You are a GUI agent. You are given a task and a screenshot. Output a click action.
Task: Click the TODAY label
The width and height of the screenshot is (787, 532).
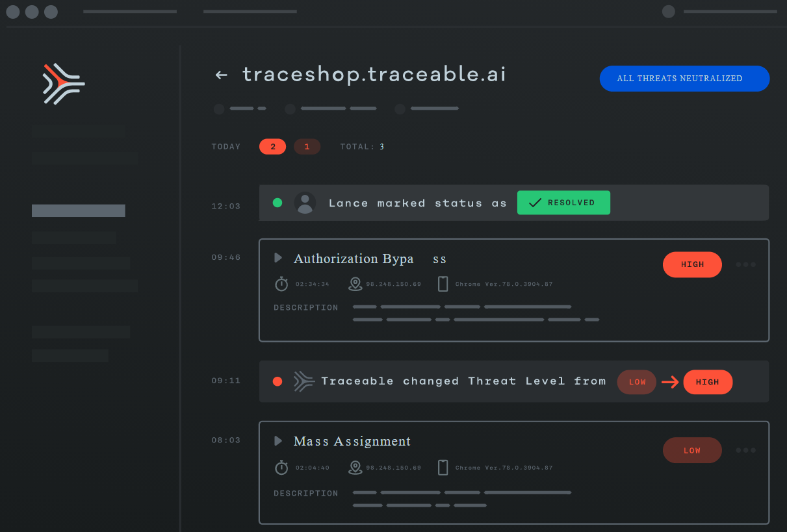click(226, 147)
